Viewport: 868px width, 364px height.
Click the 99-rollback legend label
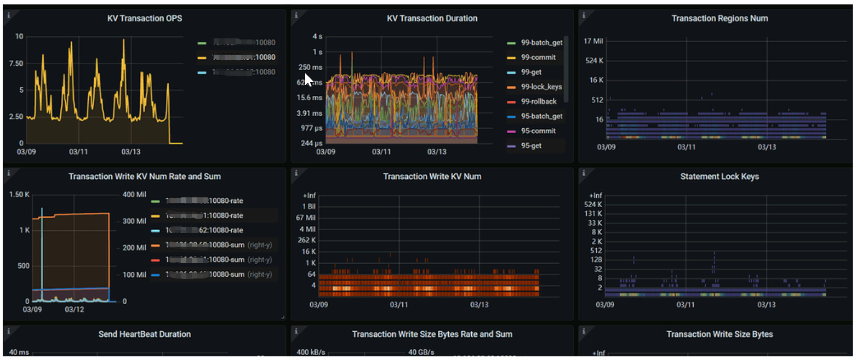click(x=538, y=101)
